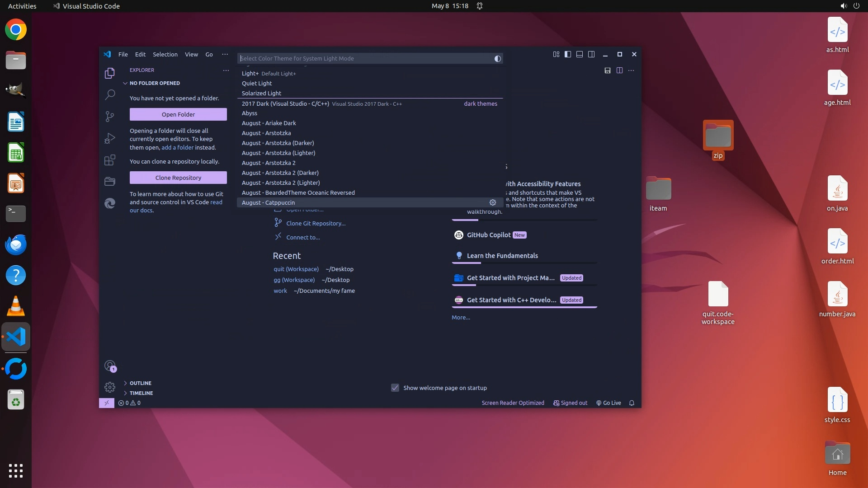Open the Extensions view icon

(110, 160)
